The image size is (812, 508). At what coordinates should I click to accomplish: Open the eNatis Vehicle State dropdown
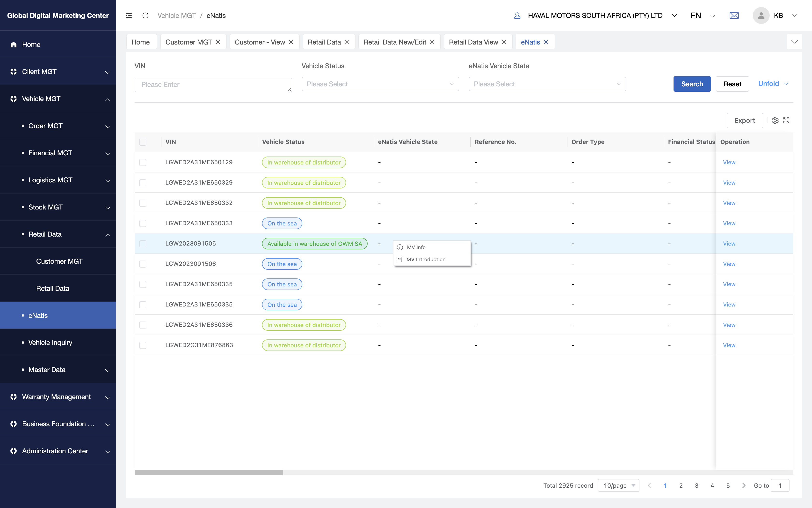[x=547, y=84]
